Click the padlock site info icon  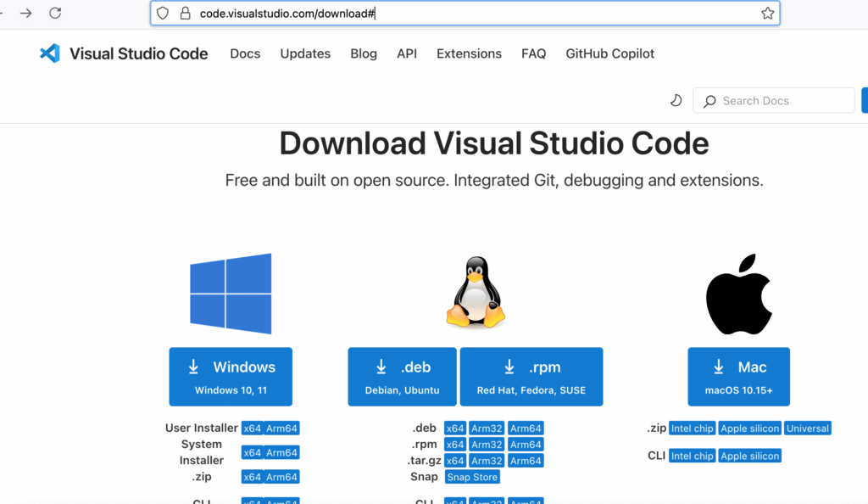[185, 14]
